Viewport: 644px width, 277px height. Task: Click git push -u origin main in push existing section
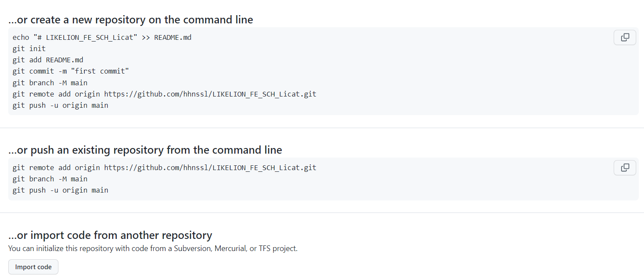(60, 190)
